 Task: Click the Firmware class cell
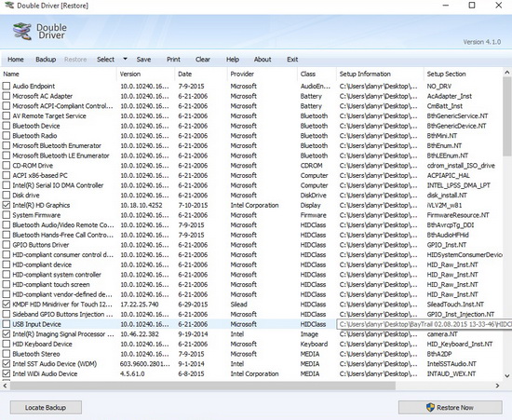point(313,215)
